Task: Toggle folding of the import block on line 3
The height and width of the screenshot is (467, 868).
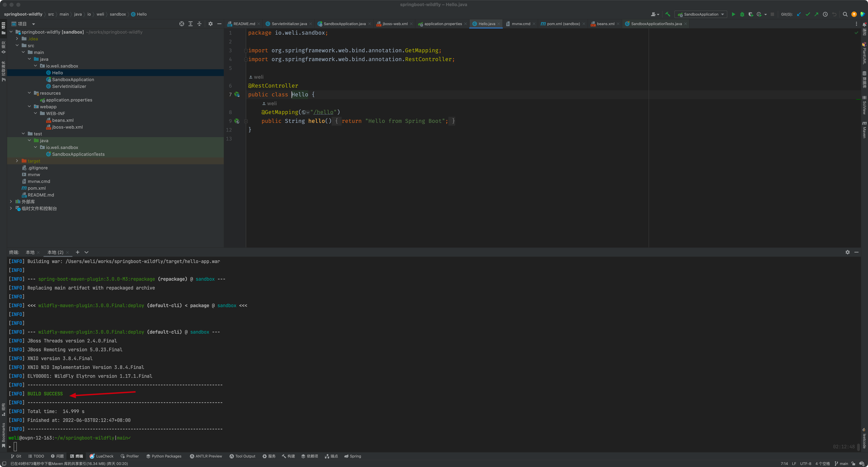Action: 246,51
